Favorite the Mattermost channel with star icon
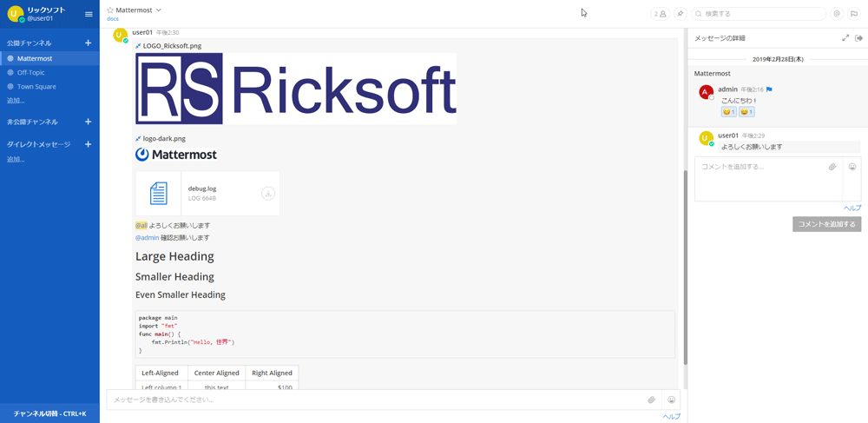Image resolution: width=868 pixels, height=423 pixels. 110,10
